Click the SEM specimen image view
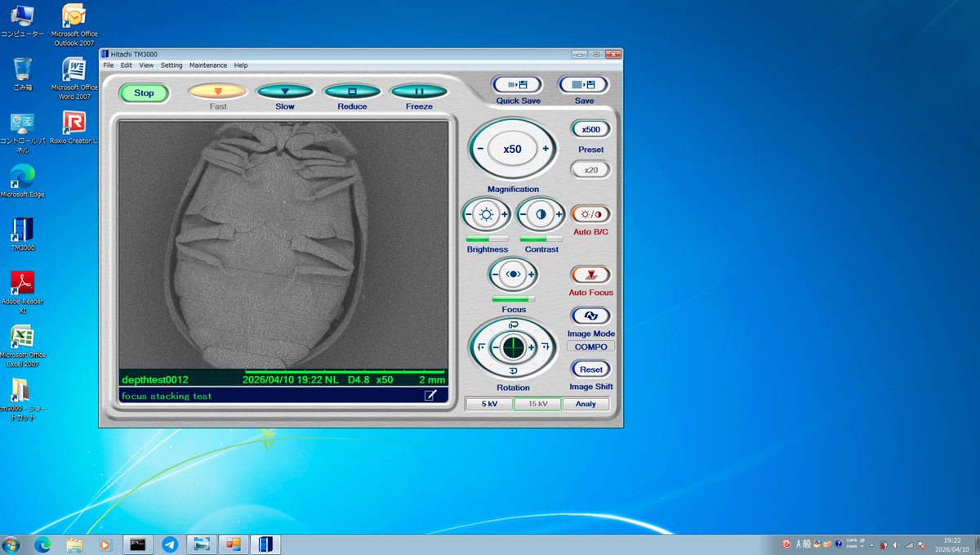980x555 pixels. tap(283, 245)
